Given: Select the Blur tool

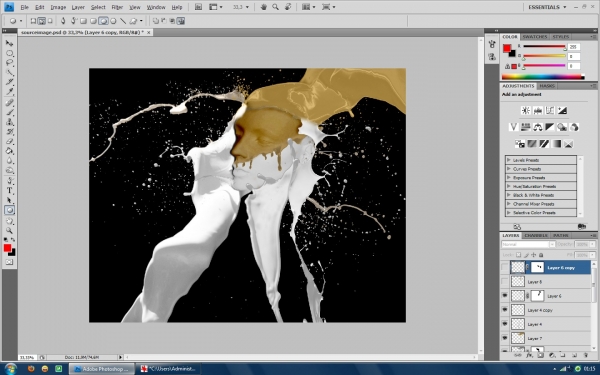Looking at the screenshot, I should [9, 161].
